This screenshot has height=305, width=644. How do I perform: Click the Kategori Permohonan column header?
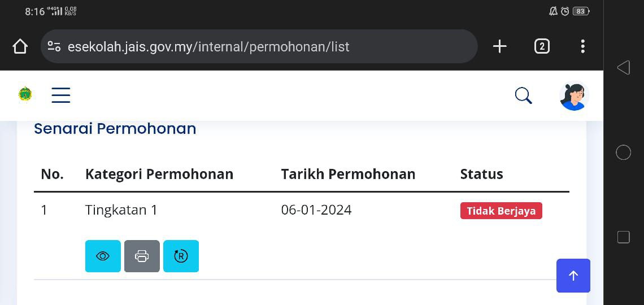[159, 174]
